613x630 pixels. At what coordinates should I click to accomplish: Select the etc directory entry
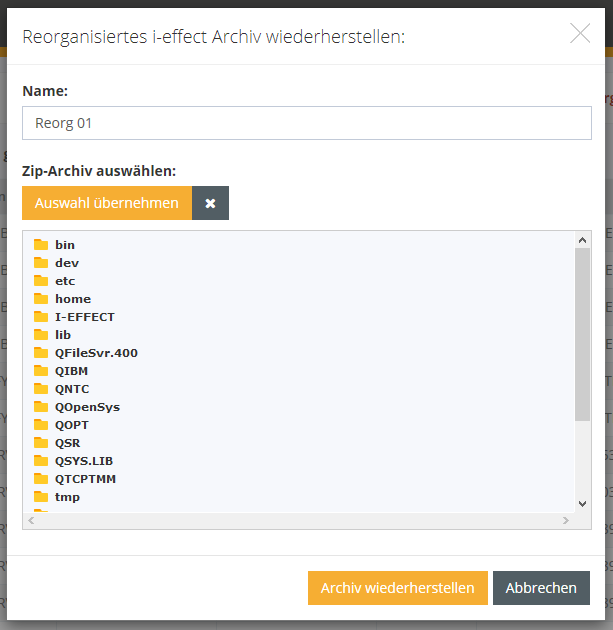pos(65,281)
